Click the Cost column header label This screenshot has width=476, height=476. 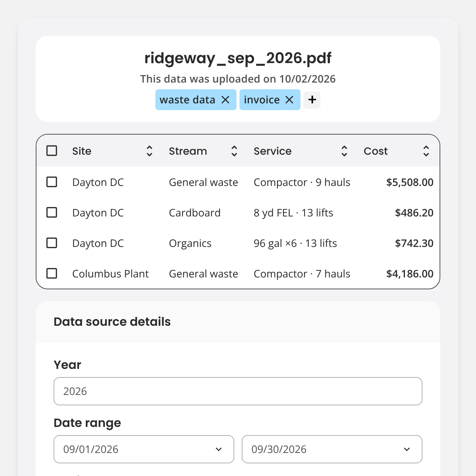pos(376,151)
